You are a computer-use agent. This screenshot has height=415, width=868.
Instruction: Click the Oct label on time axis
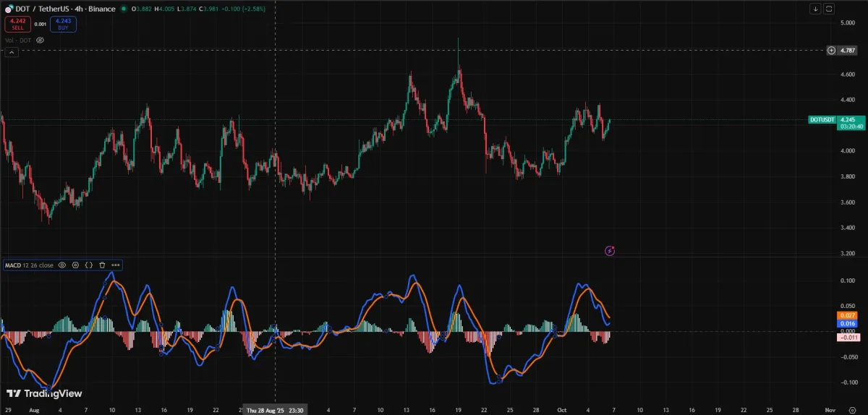pyautogui.click(x=561, y=409)
